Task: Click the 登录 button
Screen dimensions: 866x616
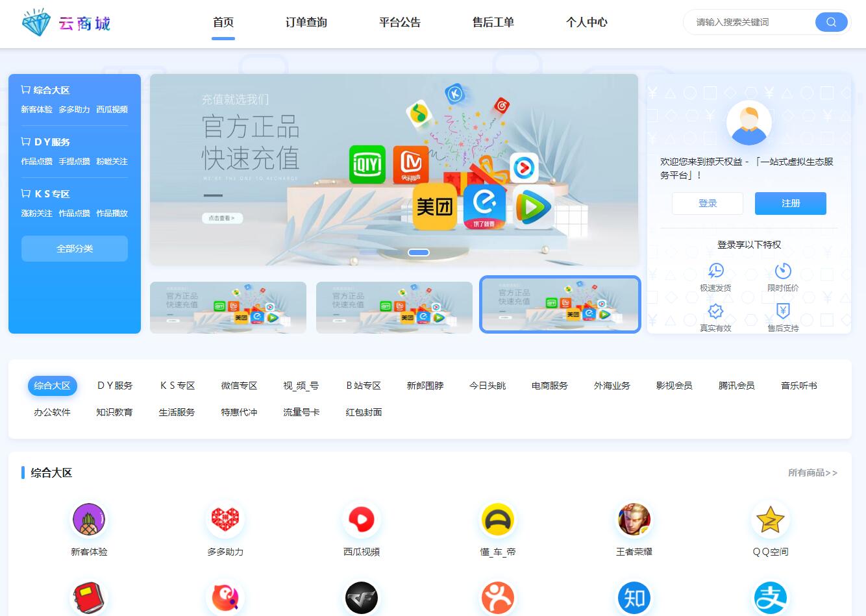Action: 708,203
